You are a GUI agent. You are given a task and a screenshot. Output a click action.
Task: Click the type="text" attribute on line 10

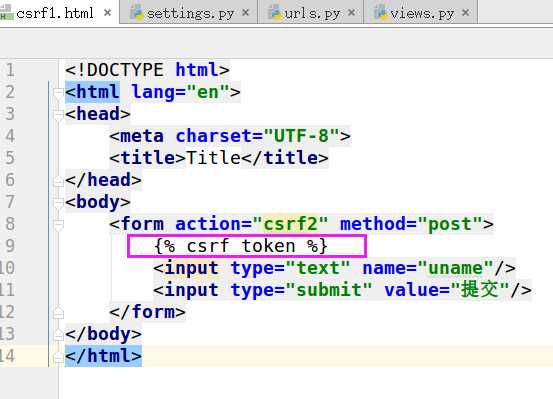click(x=290, y=268)
